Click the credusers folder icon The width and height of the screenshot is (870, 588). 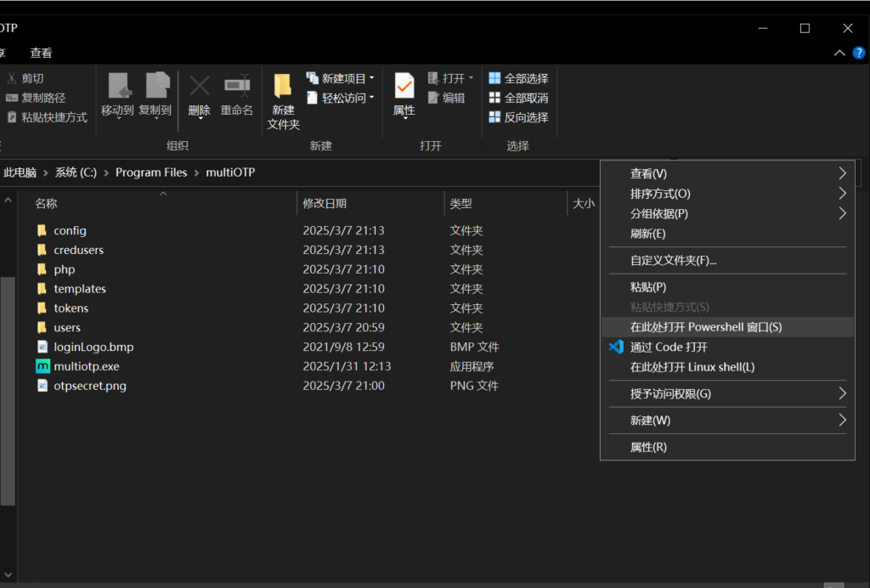(x=42, y=250)
